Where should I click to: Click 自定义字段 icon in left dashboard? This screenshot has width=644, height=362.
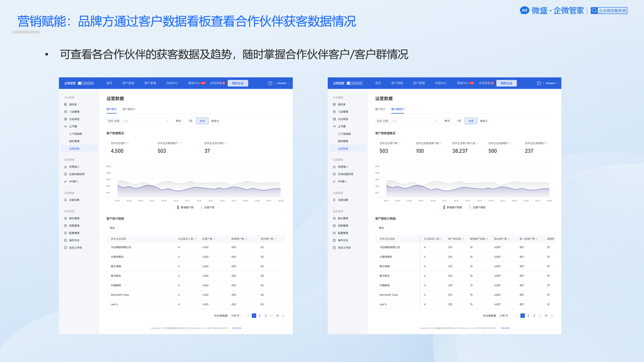[65, 248]
